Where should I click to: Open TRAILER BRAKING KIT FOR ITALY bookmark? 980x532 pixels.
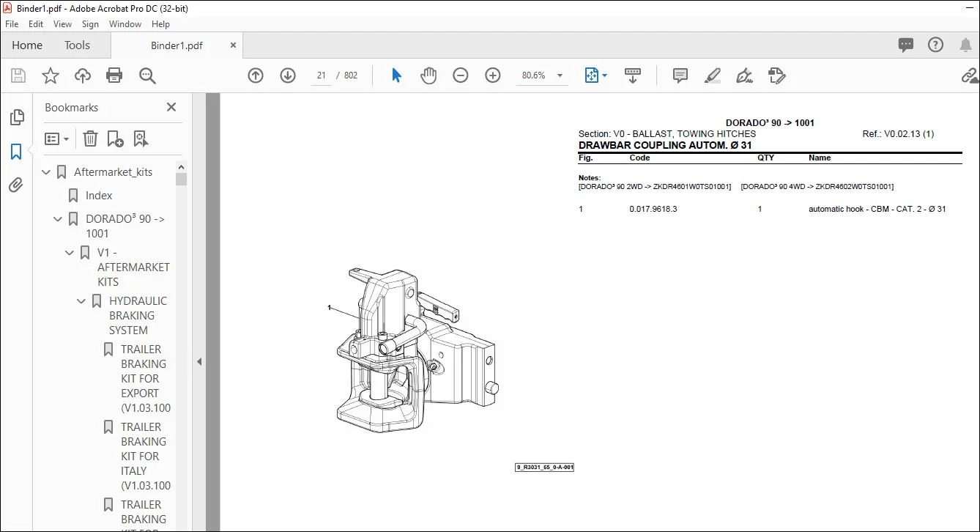click(146, 457)
